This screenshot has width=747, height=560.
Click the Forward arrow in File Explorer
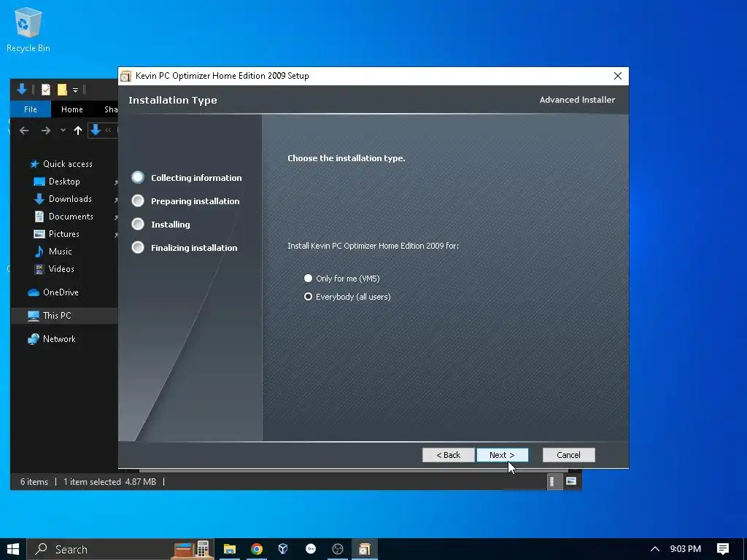tap(46, 131)
